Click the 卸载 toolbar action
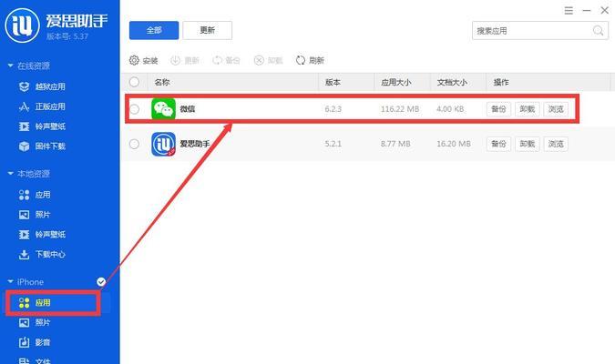The height and width of the screenshot is (364, 615). 268,60
